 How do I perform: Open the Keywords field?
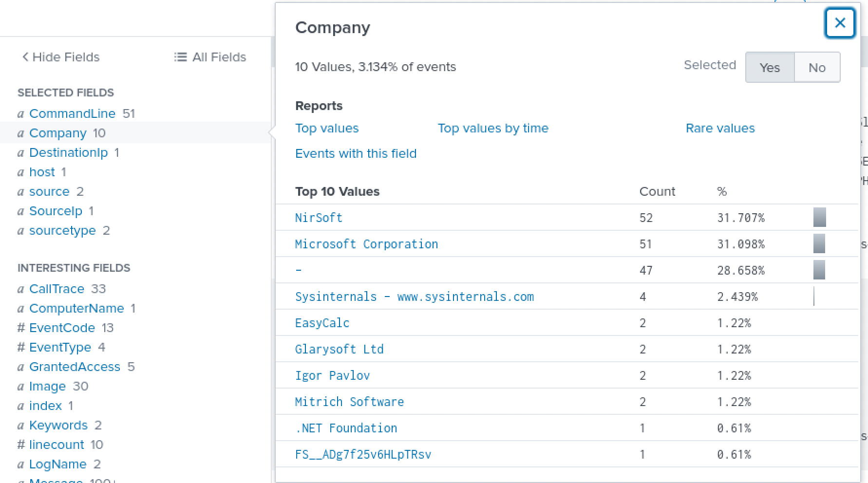[58, 425]
